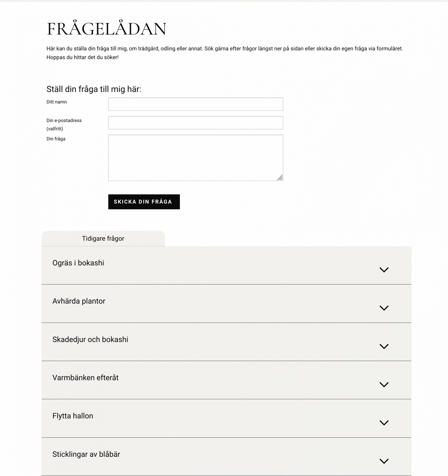Image resolution: width=448 pixels, height=476 pixels.
Task: Click the resize handle of the question textarea
Action: point(280,178)
